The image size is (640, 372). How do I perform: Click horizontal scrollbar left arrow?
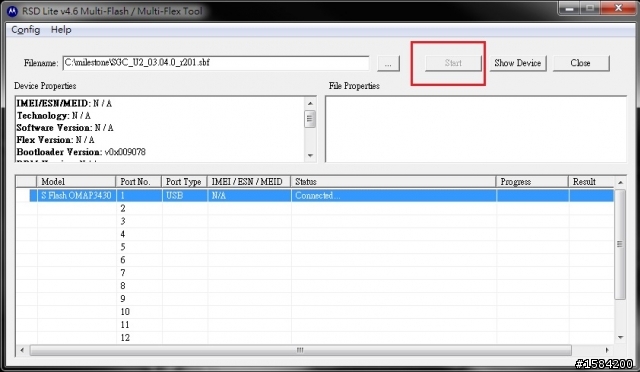pyautogui.click(x=22, y=350)
